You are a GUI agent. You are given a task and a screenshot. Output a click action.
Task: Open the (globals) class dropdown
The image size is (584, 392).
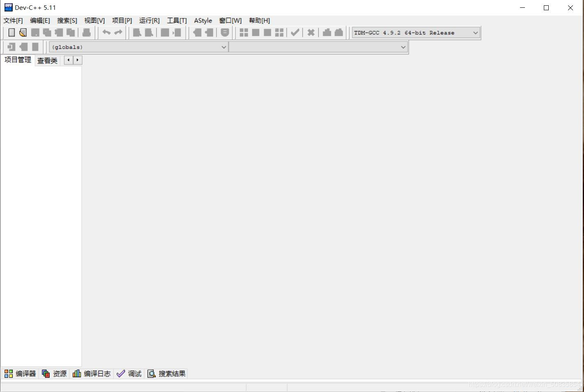point(138,47)
